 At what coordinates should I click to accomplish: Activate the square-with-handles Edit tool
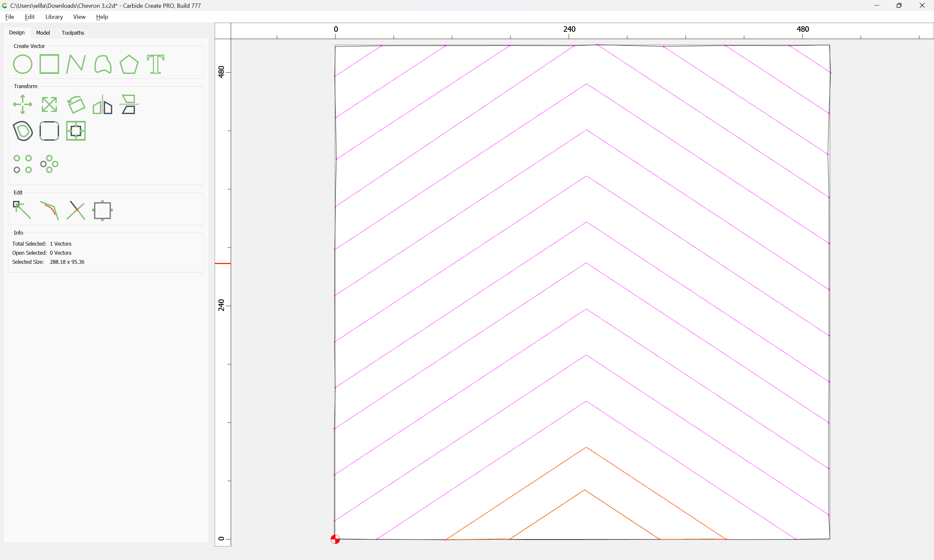click(102, 211)
